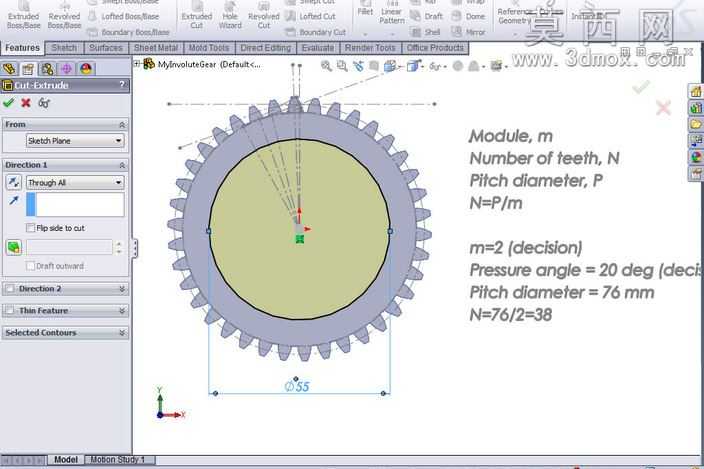Image resolution: width=704 pixels, height=469 pixels.
Task: Click the Zoom to Fit icon
Action: 326,66
